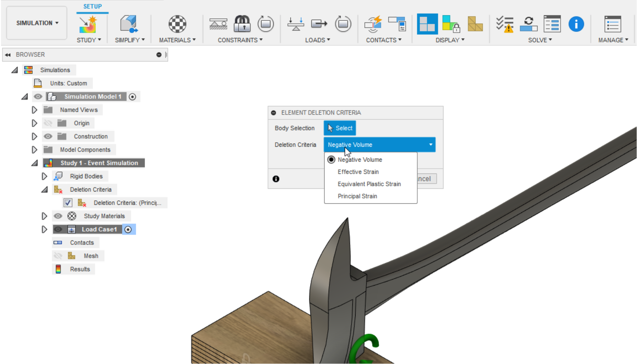Expand the Rigid Bodies tree node

(x=44, y=176)
